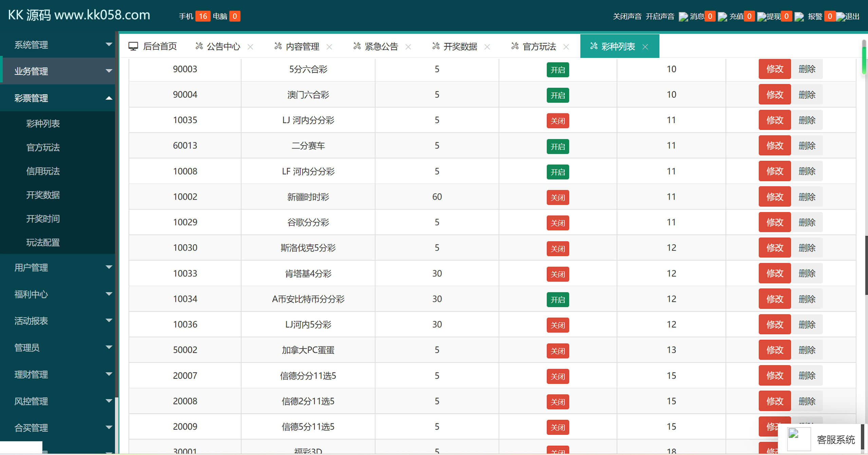Expand the 业务管理 sidebar menu
This screenshot has height=455, width=868.
58,71
